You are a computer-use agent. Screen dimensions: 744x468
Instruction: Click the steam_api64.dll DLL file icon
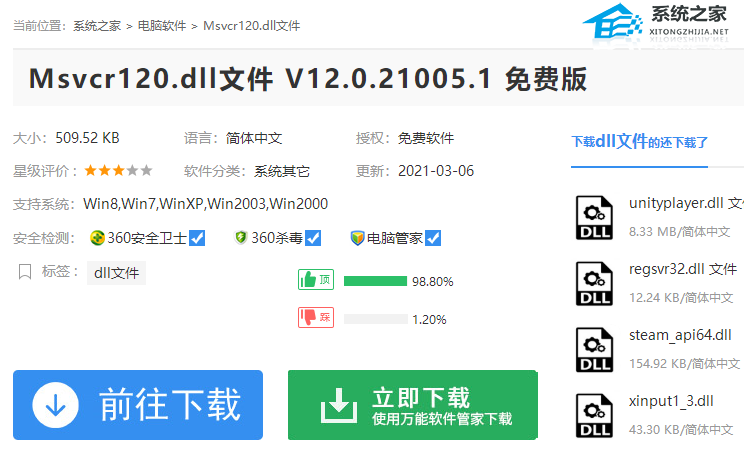tap(595, 350)
